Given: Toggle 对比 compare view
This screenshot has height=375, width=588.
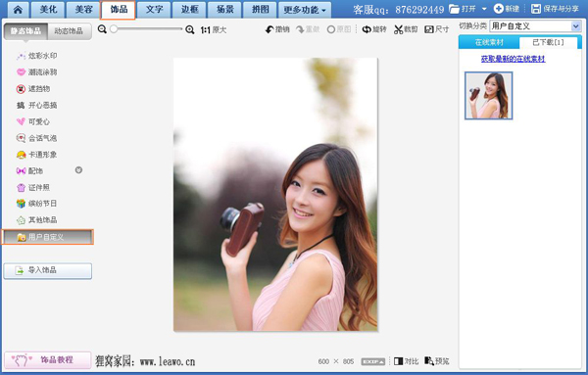Looking at the screenshot, I should (406, 361).
